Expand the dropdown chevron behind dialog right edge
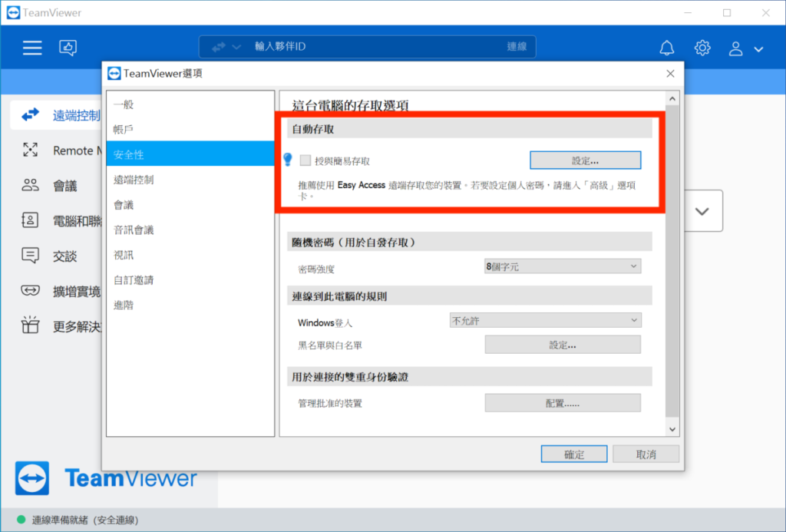Viewport: 786px width, 532px height. click(702, 211)
